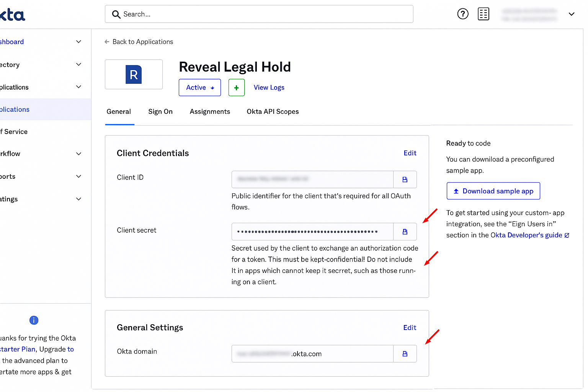
Task: Click the blue info icon in sidebar
Action: coord(34,320)
